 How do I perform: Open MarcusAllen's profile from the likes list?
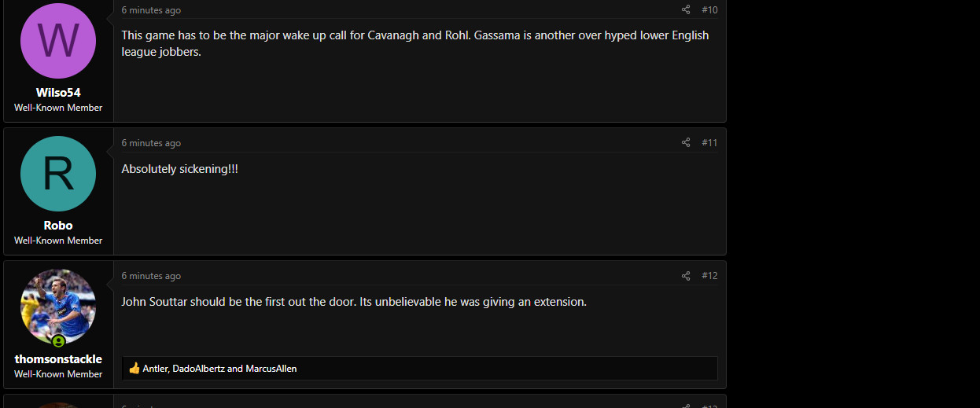tap(271, 369)
